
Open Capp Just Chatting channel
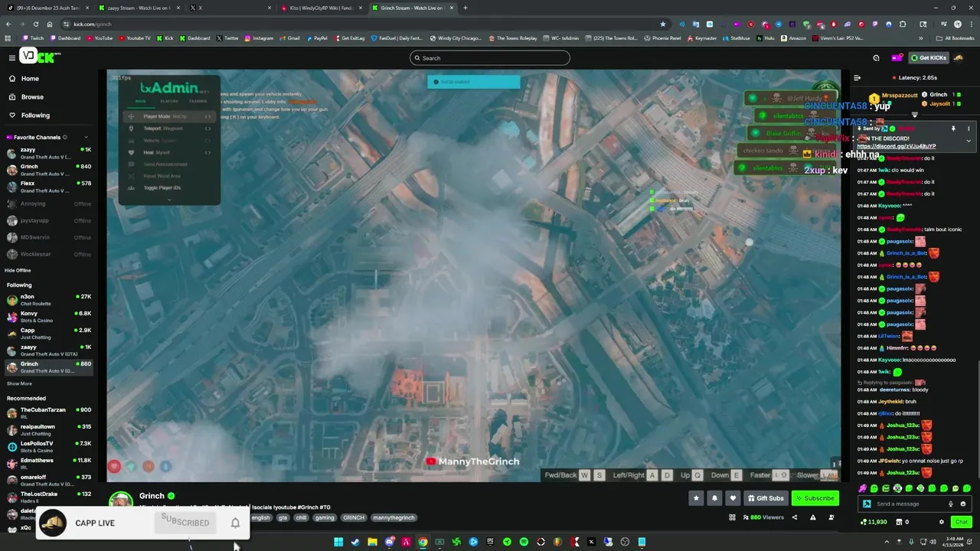click(49, 334)
